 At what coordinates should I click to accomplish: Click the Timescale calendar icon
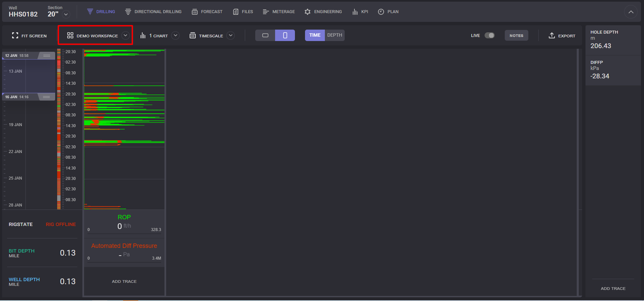coord(193,36)
